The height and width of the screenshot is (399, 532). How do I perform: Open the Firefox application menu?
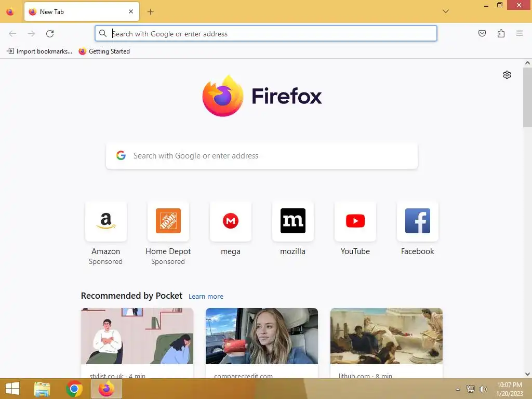520,33
